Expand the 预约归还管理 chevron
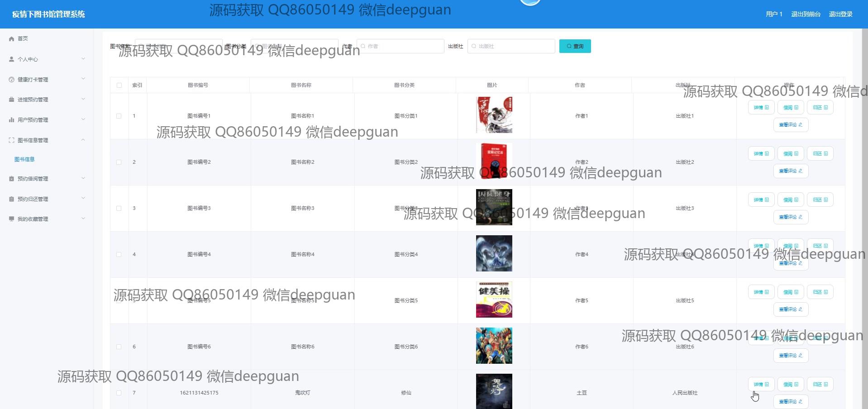Screen dimensions: 868x409 [x=83, y=199]
